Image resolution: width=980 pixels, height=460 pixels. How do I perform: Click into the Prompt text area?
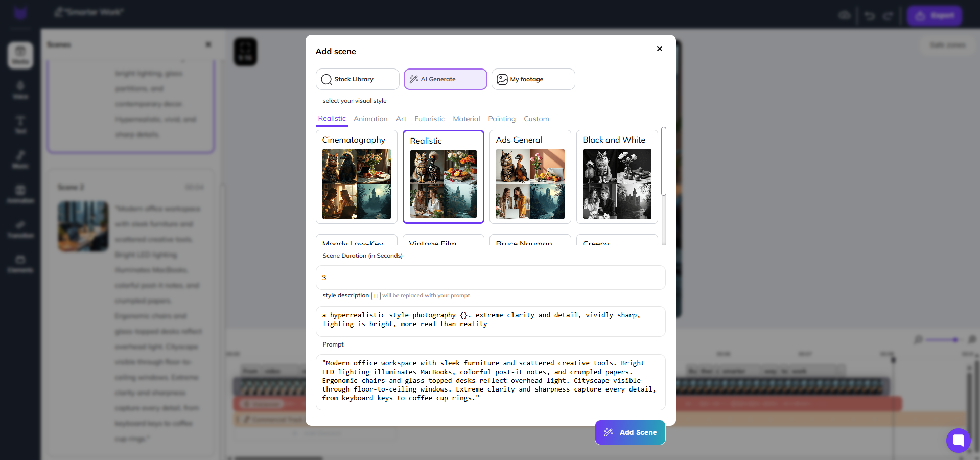[491, 382]
